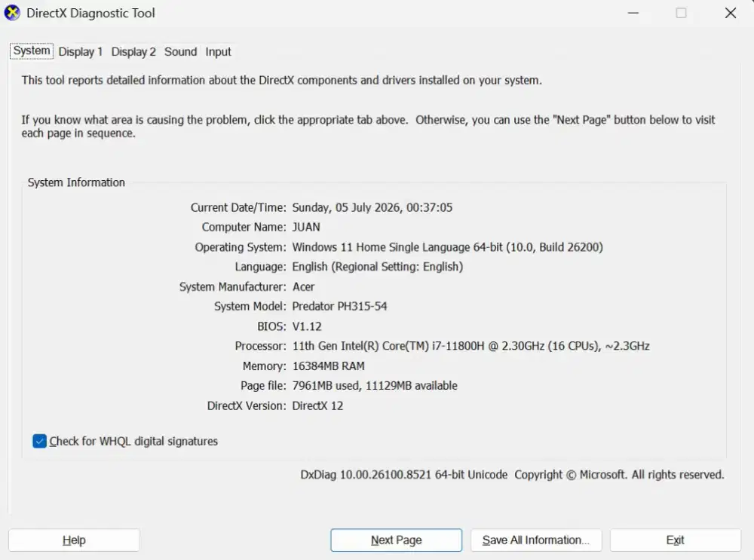Screen dimensions: 754x560
Task: Click the page file value 7961MB used
Action: pos(375,385)
